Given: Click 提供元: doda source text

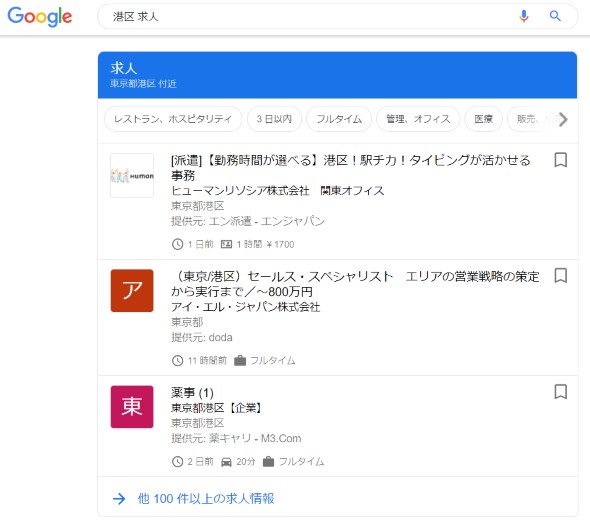Looking at the screenshot, I should coord(202,337).
